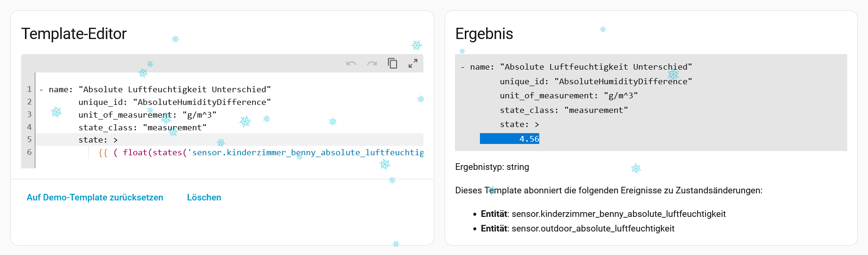Click the unique_id line in the code editor

click(174, 102)
